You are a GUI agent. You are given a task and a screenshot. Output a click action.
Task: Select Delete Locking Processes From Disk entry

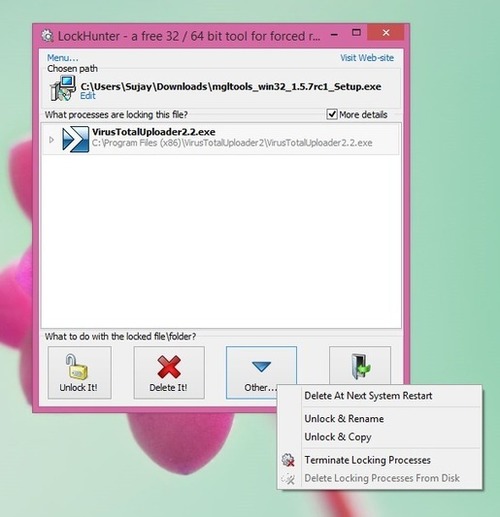click(x=382, y=478)
